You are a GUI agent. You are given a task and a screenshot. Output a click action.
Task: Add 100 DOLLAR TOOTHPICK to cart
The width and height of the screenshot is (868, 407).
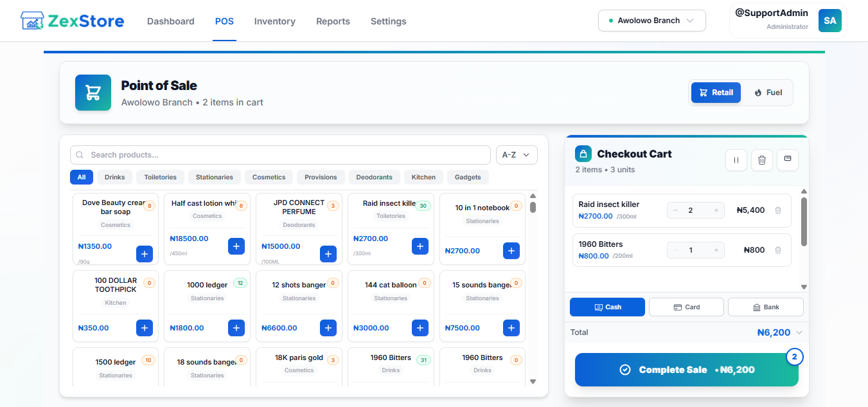pos(145,328)
